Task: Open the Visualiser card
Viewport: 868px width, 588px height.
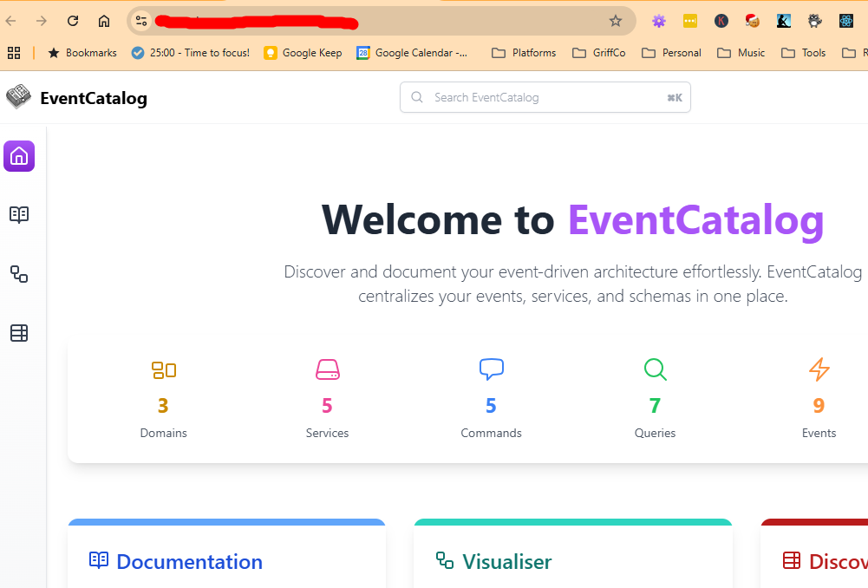Action: 573,553
